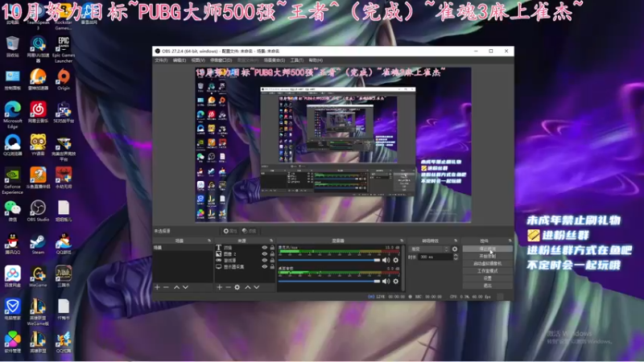Open source properties gear in sources toolbar
Screen dimensions: 644x362
pyautogui.click(x=237, y=287)
